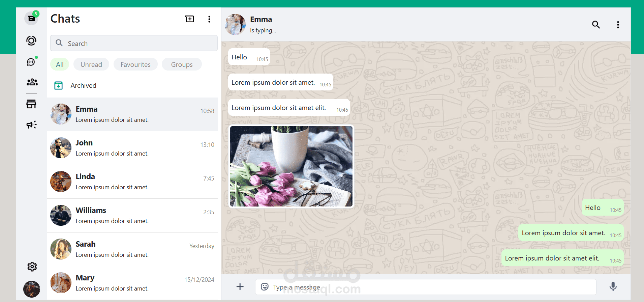Image resolution: width=644 pixels, height=302 pixels.
Task: Open your profile picture in sidebar
Action: coord(32,289)
